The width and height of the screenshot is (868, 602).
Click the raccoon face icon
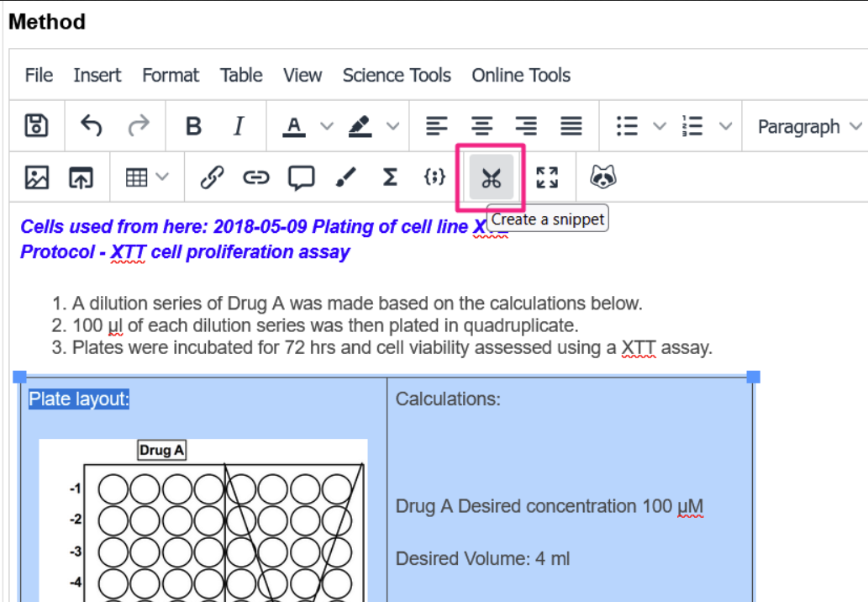pyautogui.click(x=602, y=177)
